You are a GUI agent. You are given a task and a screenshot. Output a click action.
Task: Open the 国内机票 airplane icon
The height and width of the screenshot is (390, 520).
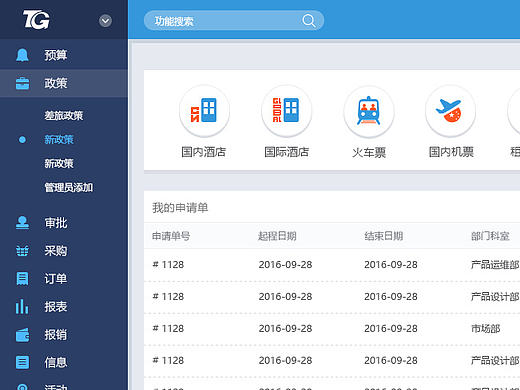pyautogui.click(x=451, y=111)
